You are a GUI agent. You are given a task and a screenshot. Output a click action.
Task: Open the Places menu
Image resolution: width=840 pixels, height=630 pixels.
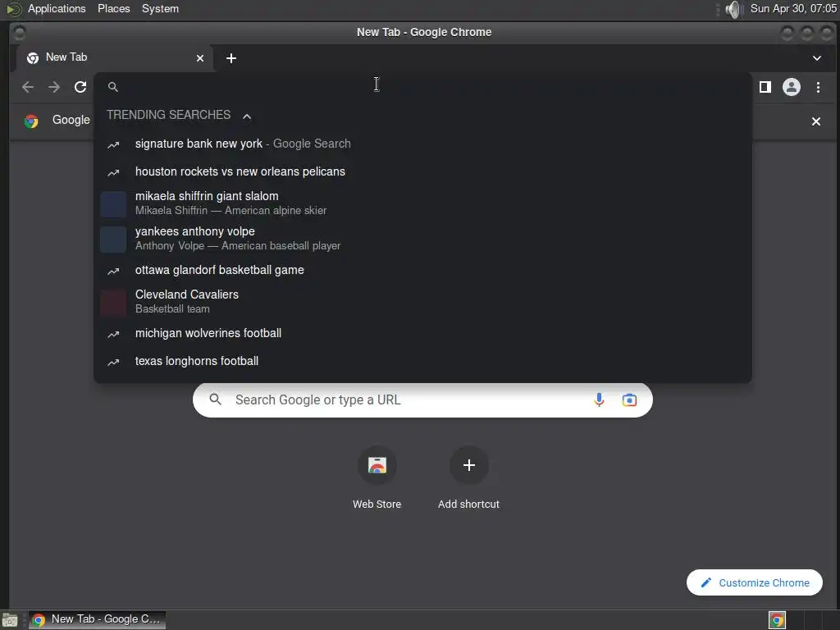click(113, 8)
